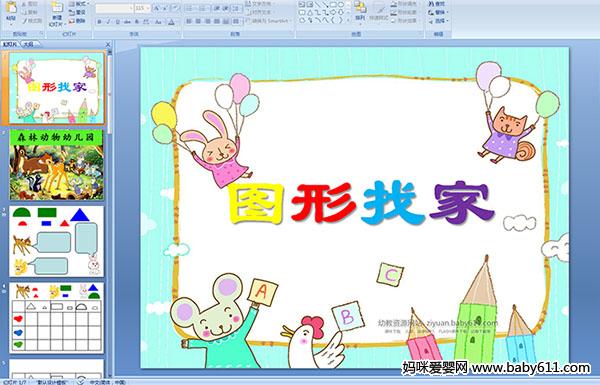The image size is (600, 385).
Task: Click the Find button in Editing group
Action: click(x=437, y=4)
